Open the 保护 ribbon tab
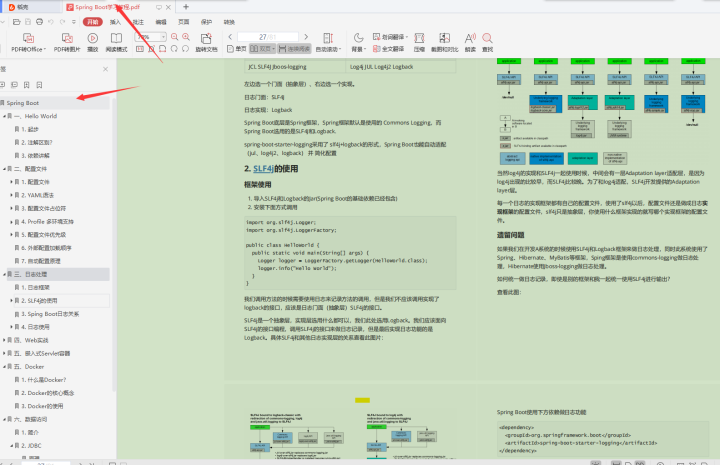Screen dimensions: 720x465 pos(206,22)
